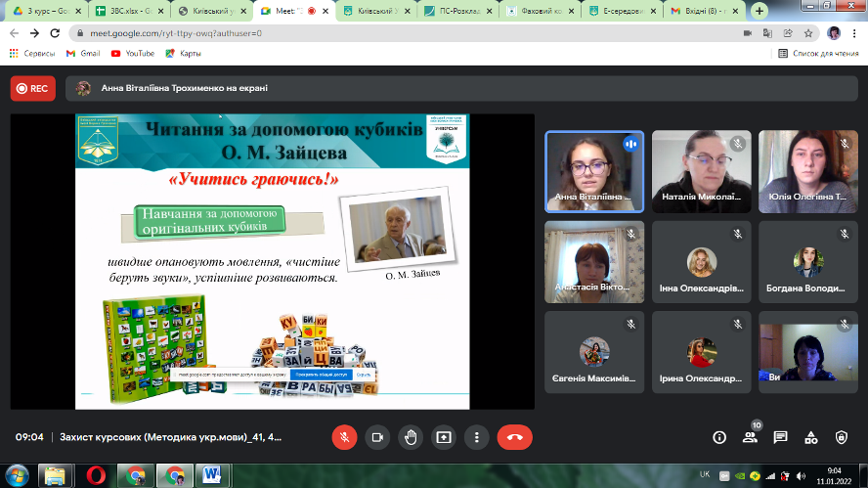Select Інна Олександрівна participant tile
The height and width of the screenshot is (488, 868).
coord(702,262)
